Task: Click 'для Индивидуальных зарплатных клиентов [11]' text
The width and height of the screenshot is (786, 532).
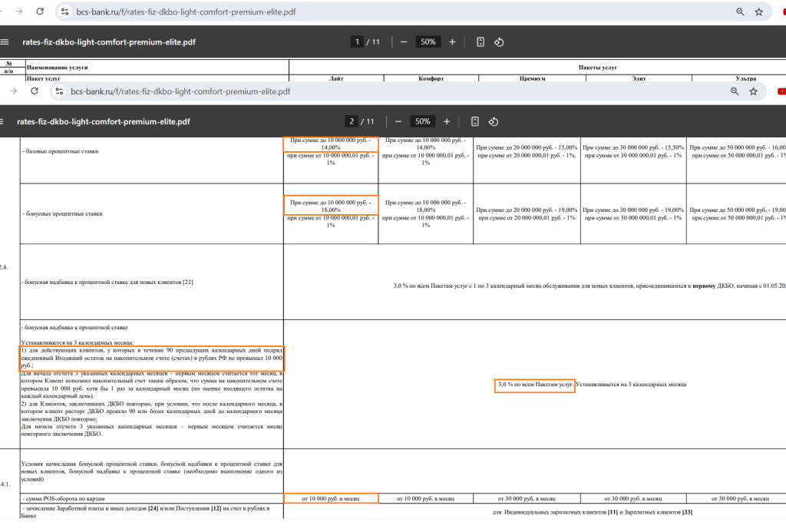Action: [x=592, y=512]
